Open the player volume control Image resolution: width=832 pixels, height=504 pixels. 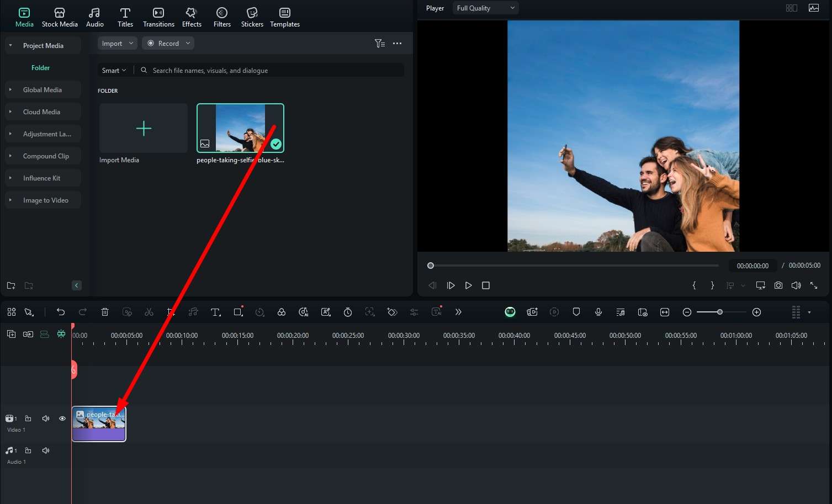point(796,285)
